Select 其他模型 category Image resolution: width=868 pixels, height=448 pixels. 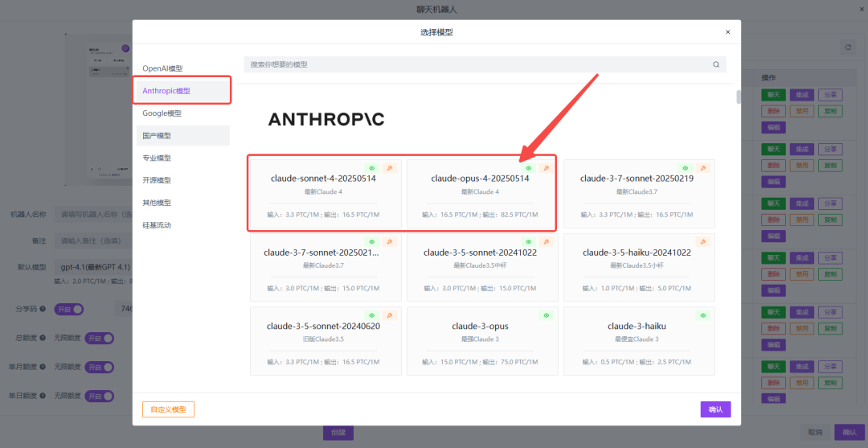click(x=183, y=203)
